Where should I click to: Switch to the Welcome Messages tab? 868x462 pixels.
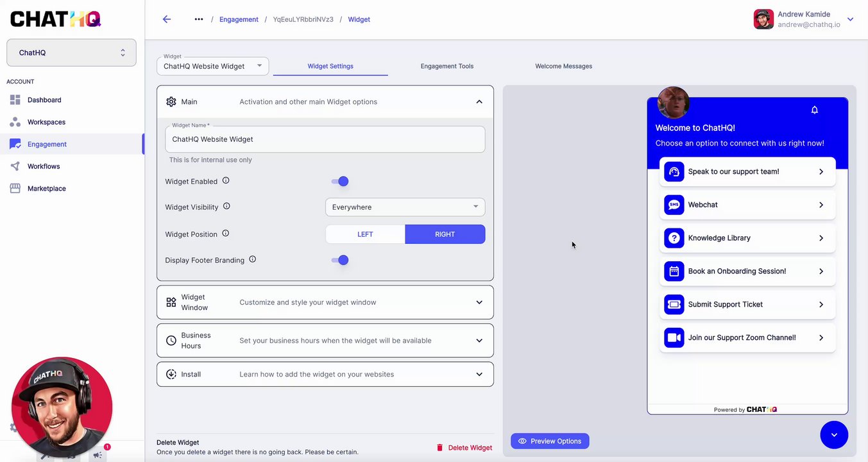564,66
